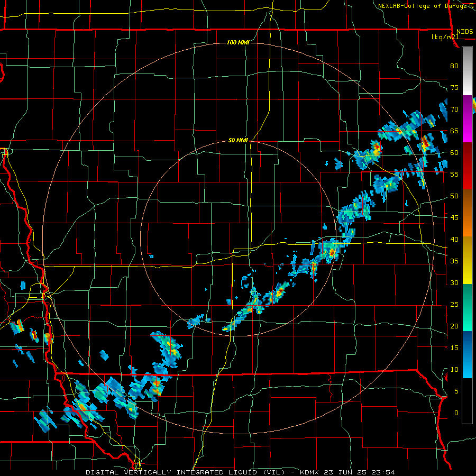Click the 75 value on the color scale
The width and height of the screenshot is (476, 476).
(x=454, y=88)
